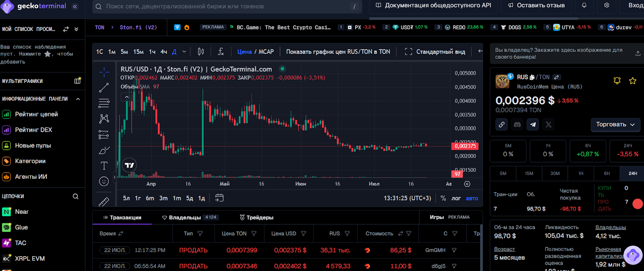Toggle logarithmic scale on chart
Screen dimensions: 644x271
pos(456,198)
